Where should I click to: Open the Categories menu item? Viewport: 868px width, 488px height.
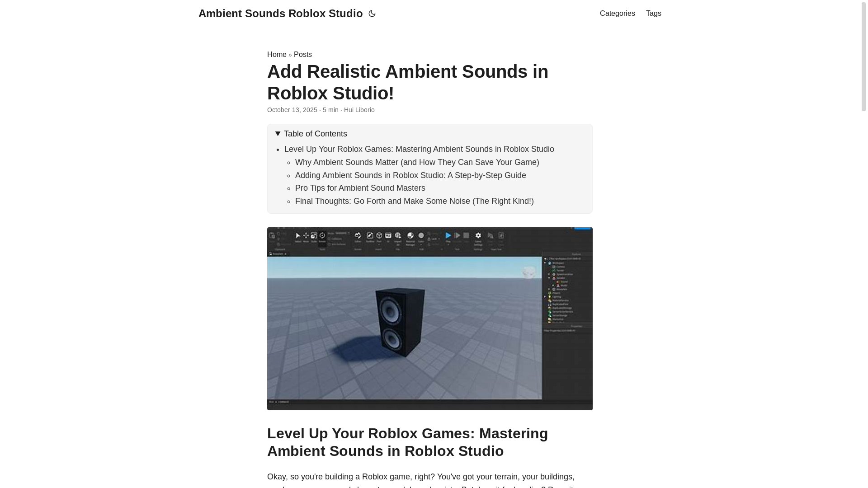pos(617,14)
